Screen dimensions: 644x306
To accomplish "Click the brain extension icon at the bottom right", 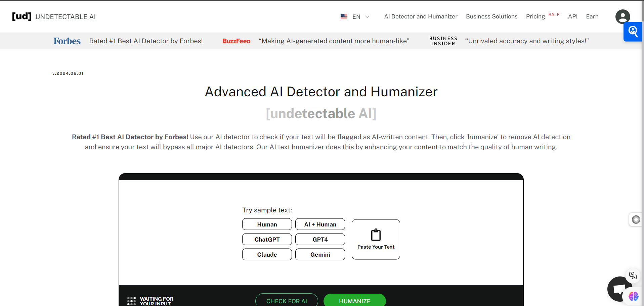I will pyautogui.click(x=633, y=296).
